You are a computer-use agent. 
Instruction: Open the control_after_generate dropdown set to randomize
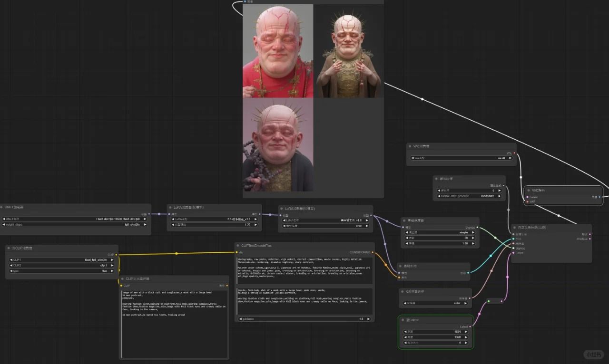(469, 196)
